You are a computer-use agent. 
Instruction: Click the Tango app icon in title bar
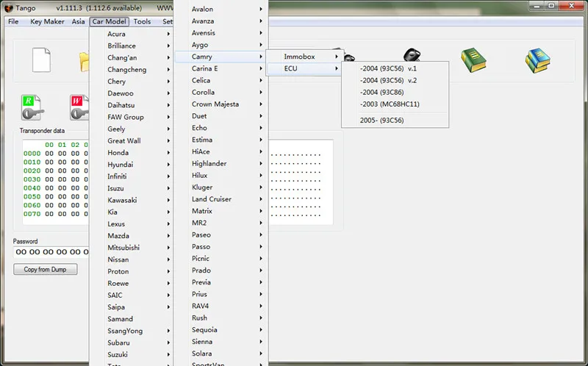[x=8, y=8]
